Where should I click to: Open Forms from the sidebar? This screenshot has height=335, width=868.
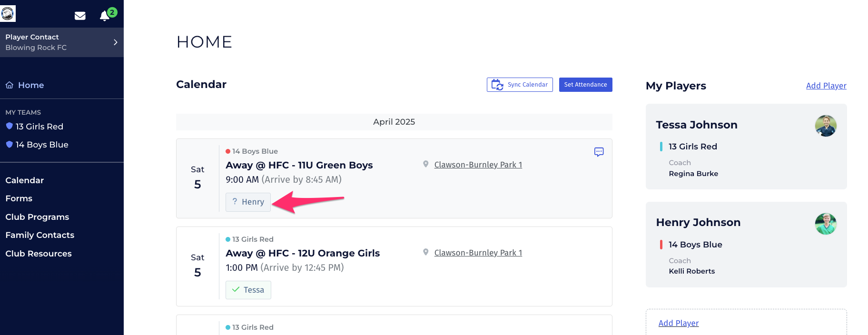(x=19, y=198)
